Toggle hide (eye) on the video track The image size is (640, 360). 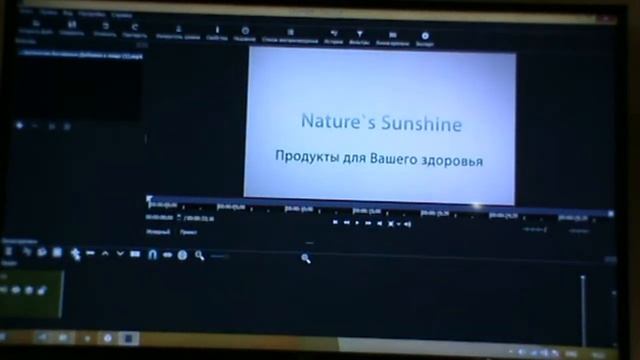click(x=16, y=290)
